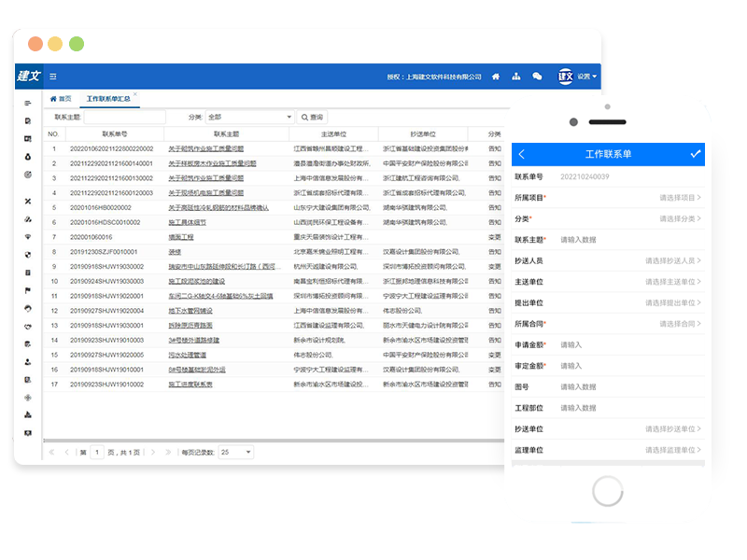The image size is (747, 560).
Task: Click the 查询 search button
Action: pos(312,118)
